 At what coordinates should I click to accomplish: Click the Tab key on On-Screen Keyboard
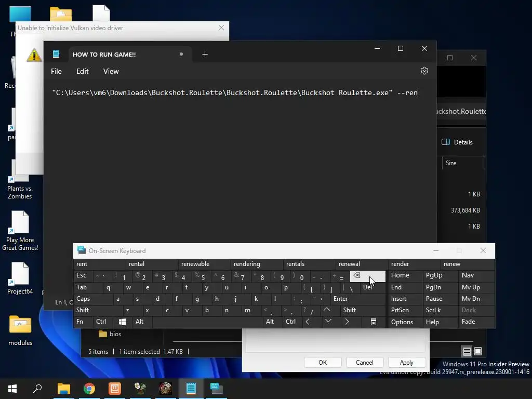(88, 287)
